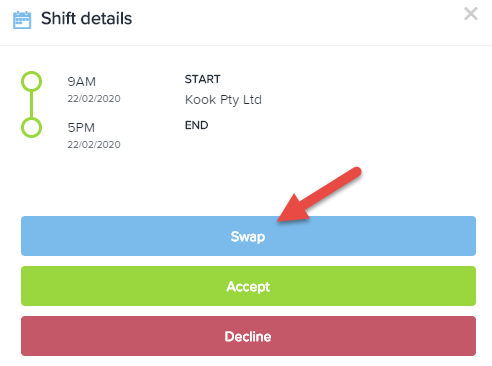
Task: Select the green shift start circle marker
Action: point(31,81)
